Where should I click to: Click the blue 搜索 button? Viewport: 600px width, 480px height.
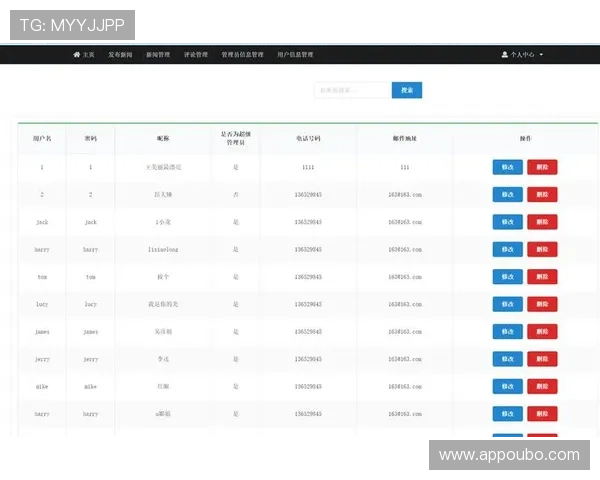click(407, 90)
